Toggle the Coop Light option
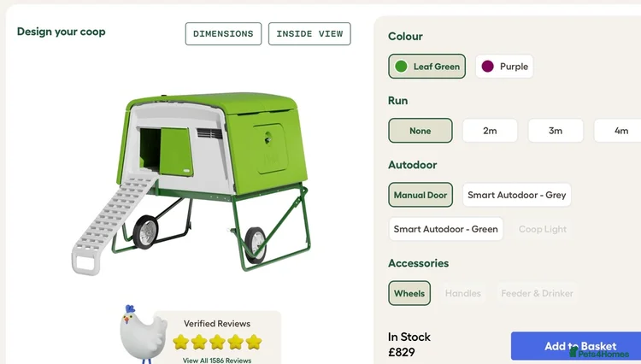641x364 pixels. pyautogui.click(x=543, y=229)
